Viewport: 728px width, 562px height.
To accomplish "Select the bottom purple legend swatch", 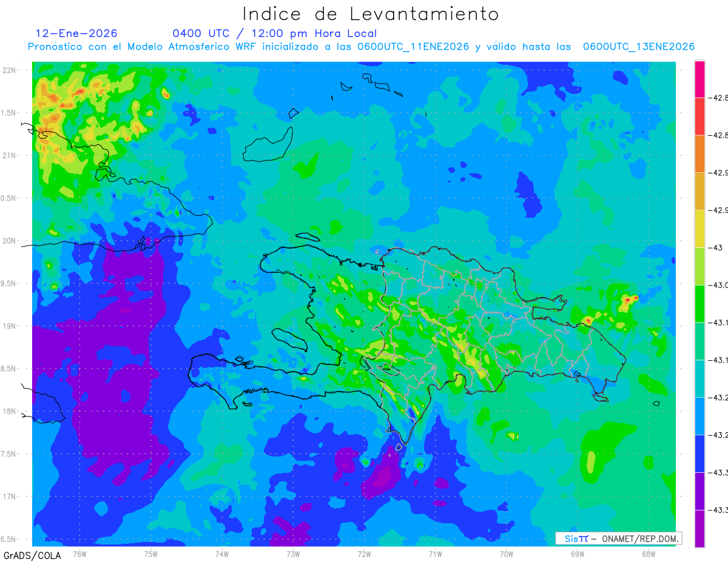I will click(699, 529).
